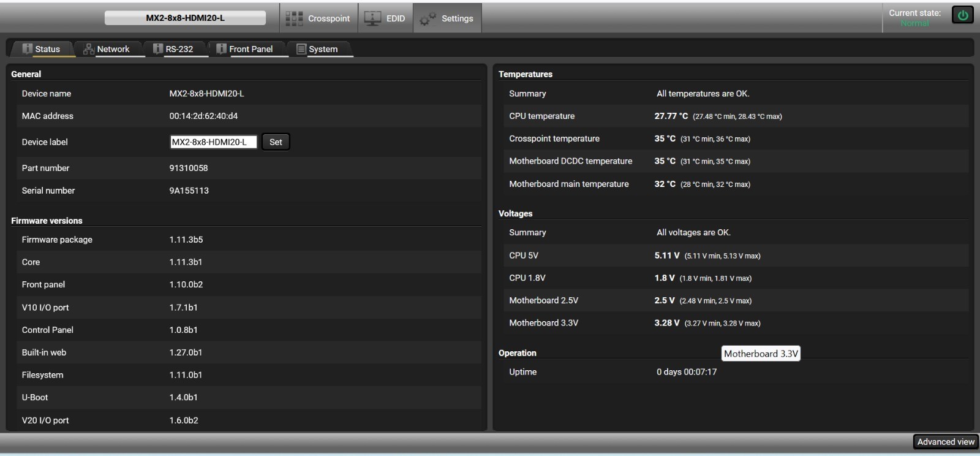Image resolution: width=980 pixels, height=456 pixels.
Task: Click the System tab list icon
Action: [x=301, y=49]
